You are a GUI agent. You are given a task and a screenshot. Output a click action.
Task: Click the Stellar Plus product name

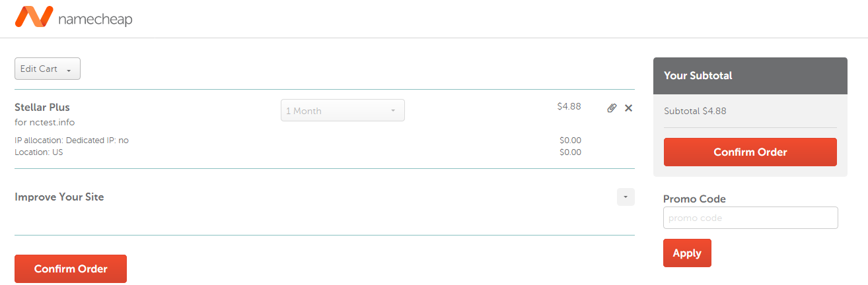42,107
